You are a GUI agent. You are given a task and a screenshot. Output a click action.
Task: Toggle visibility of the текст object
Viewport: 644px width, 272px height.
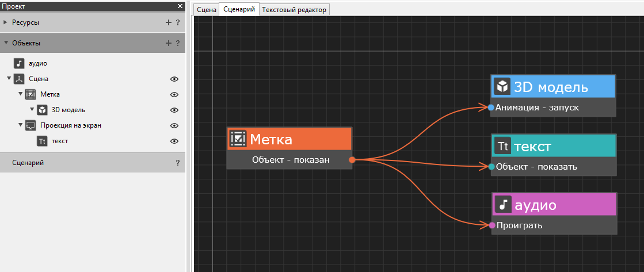[174, 141]
